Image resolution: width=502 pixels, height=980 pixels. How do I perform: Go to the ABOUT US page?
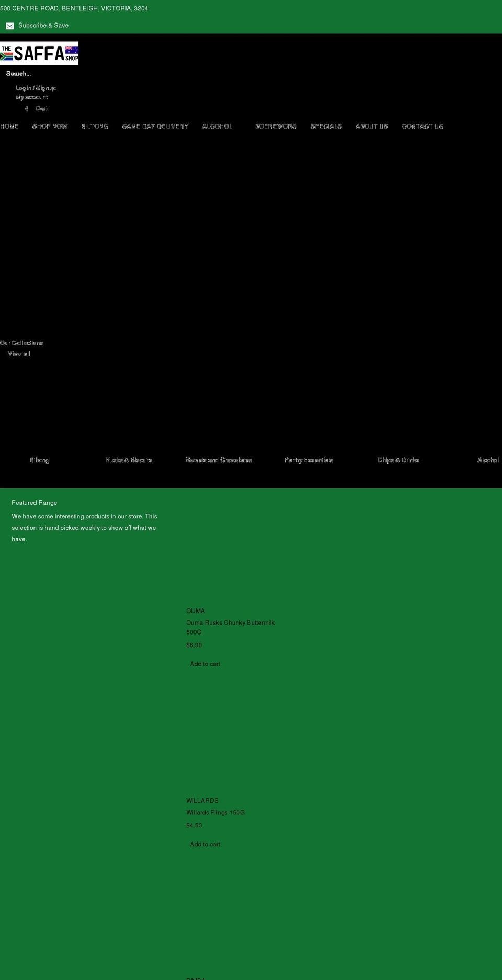(372, 126)
